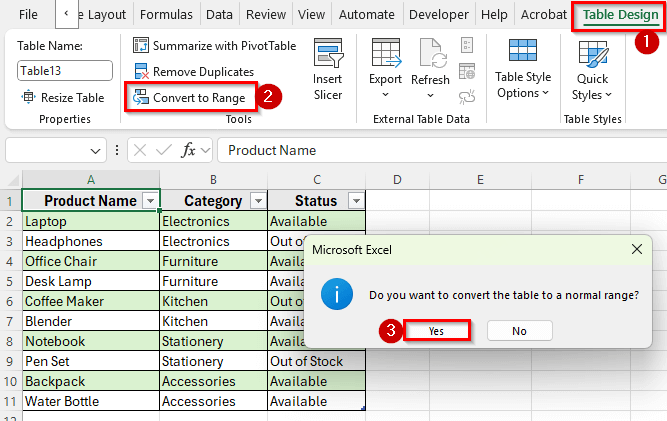Open Table Style Options icon
Image resolution: width=667 pixels, height=421 pixels.
point(523,50)
